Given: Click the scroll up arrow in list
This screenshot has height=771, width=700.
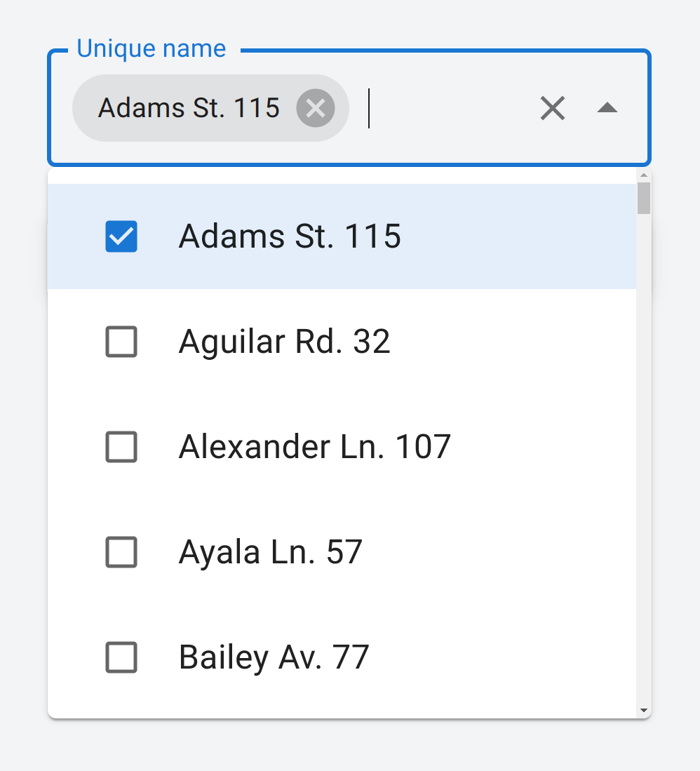Looking at the screenshot, I should pos(644,175).
